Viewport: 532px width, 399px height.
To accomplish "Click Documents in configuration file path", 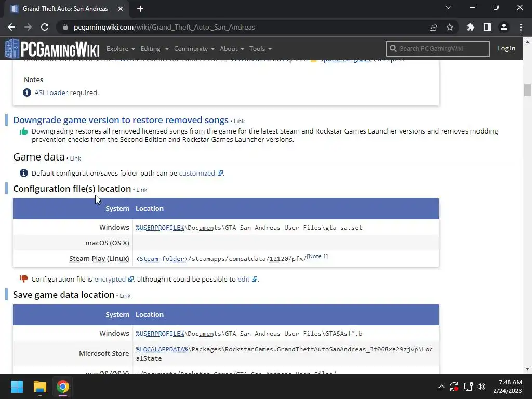I will 204,228.
